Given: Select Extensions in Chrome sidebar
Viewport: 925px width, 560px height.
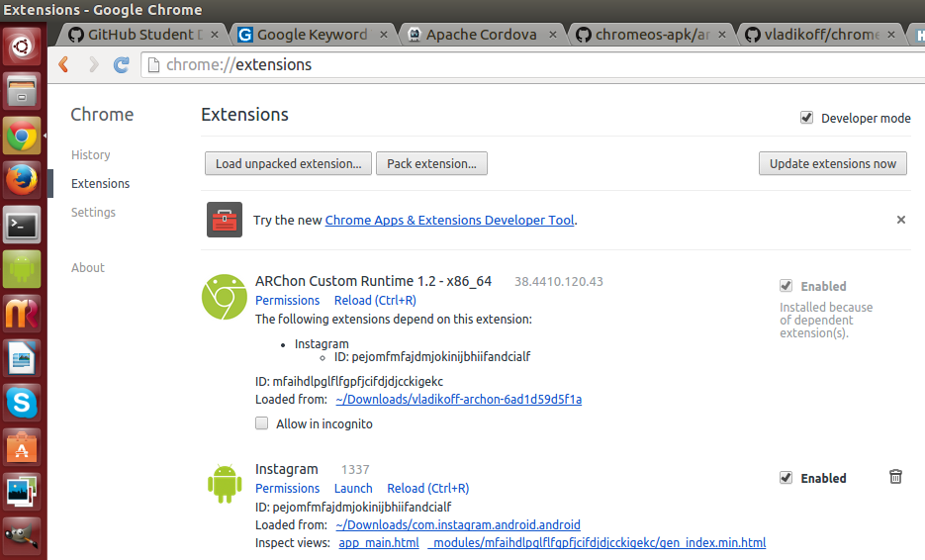Looking at the screenshot, I should point(100,183).
